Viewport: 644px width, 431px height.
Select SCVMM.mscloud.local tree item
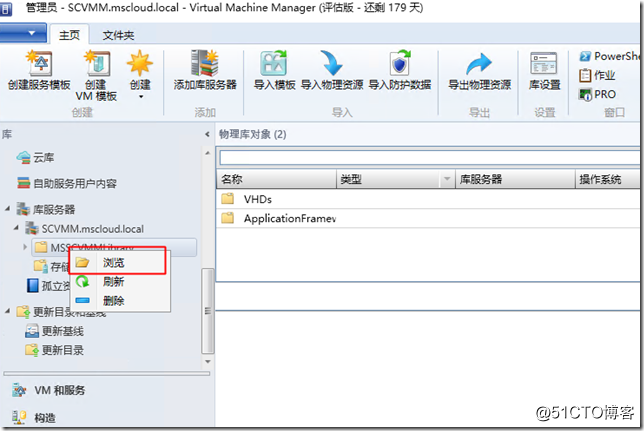click(85, 228)
